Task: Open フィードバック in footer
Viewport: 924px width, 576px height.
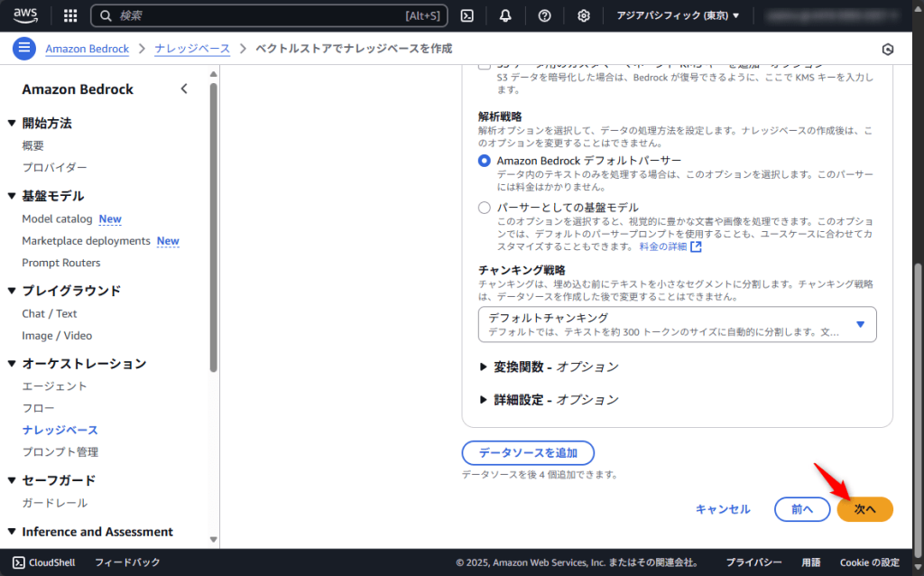Action: pyautogui.click(x=127, y=562)
